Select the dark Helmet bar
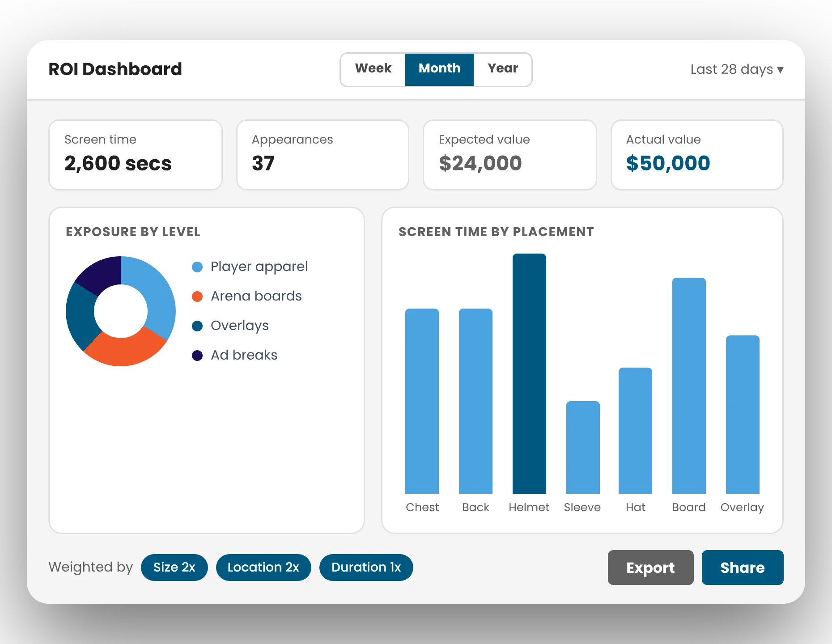Viewport: 832px width, 644px height. point(529,373)
